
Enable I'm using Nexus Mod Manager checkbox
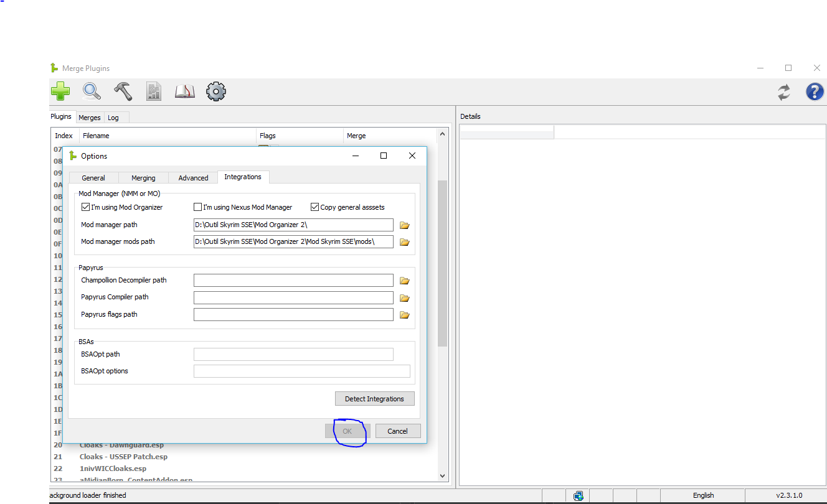[x=198, y=207]
